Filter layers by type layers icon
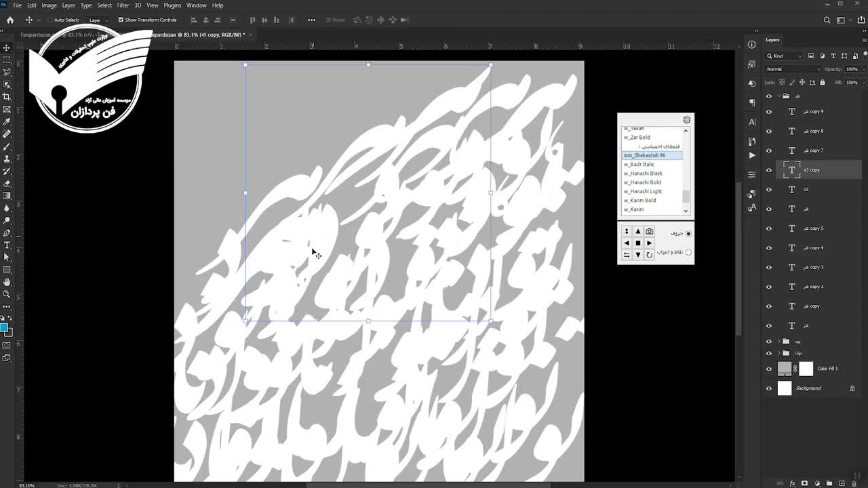Screen dimensions: 868x488 (x=833, y=56)
